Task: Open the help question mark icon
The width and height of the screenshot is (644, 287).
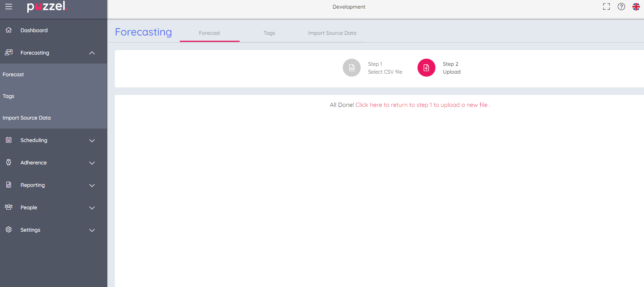Action: [x=621, y=7]
